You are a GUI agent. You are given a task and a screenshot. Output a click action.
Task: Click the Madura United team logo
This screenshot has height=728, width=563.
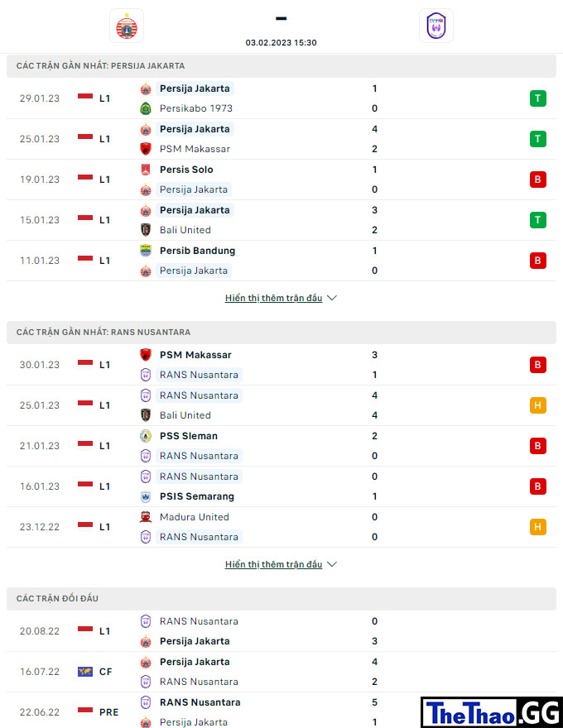(x=146, y=517)
